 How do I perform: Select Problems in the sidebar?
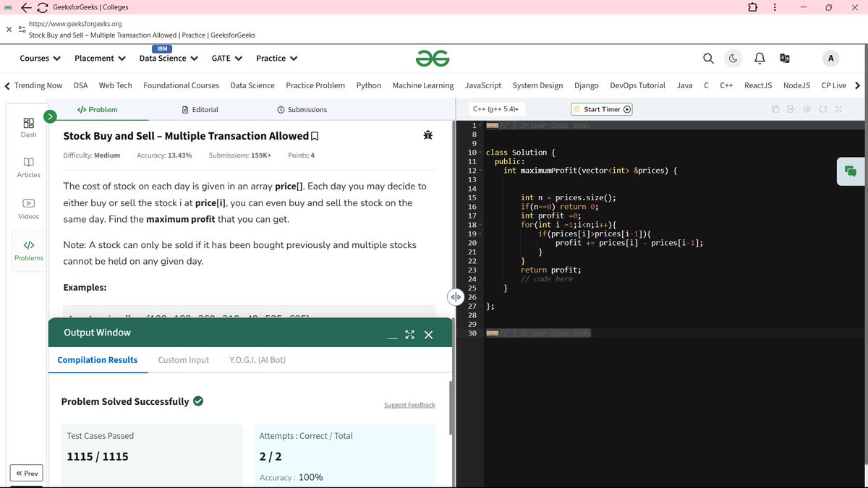pos(28,250)
